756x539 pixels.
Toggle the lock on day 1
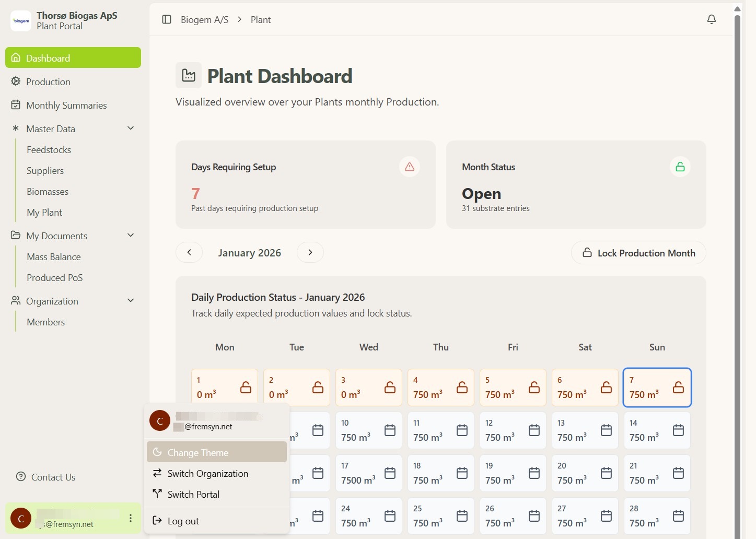pos(246,388)
